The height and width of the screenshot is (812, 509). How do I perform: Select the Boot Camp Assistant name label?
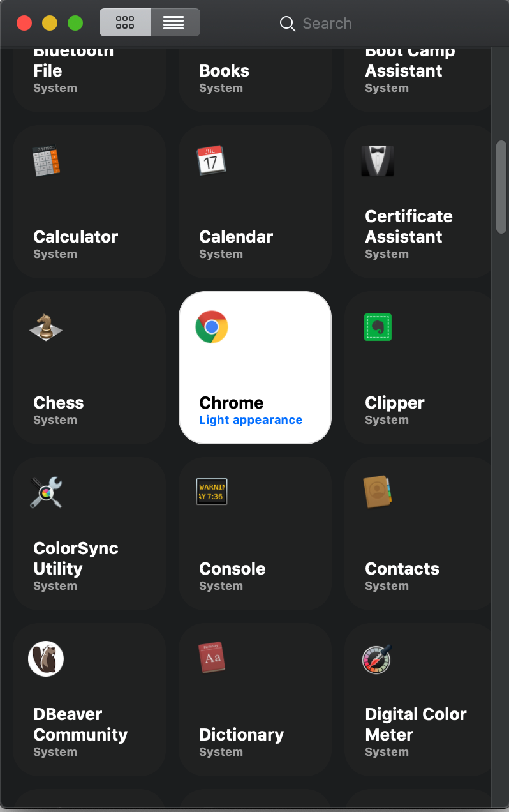pyautogui.click(x=410, y=62)
